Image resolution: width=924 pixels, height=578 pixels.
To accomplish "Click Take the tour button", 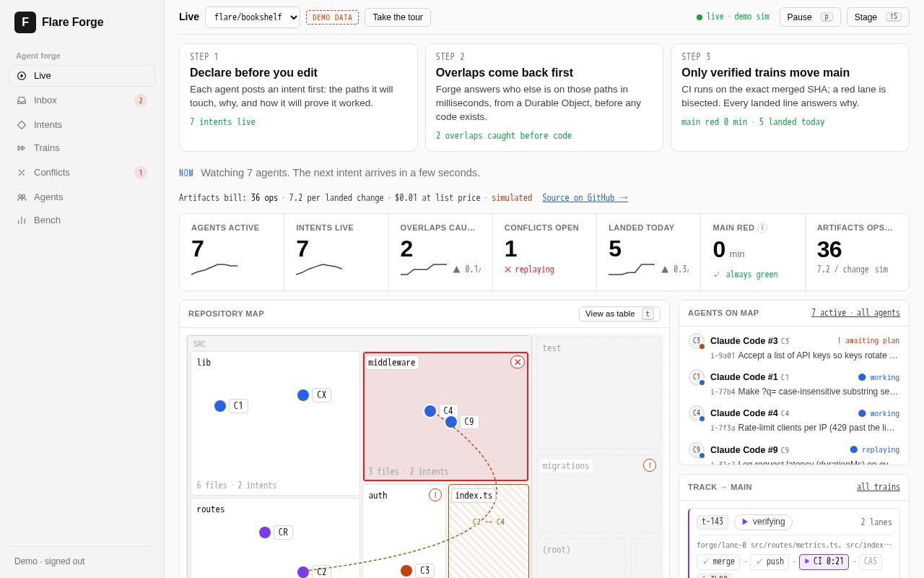I will click(x=398, y=17).
